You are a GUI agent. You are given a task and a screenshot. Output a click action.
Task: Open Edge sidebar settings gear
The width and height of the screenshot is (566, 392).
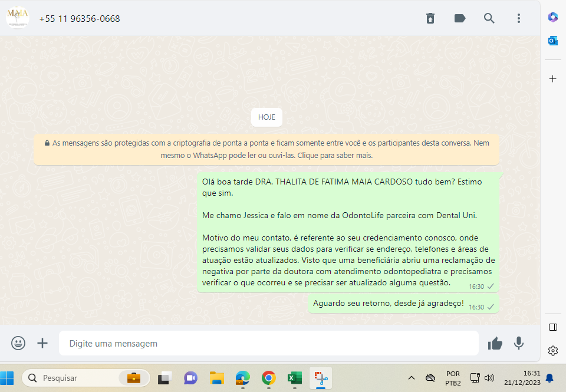(552, 351)
